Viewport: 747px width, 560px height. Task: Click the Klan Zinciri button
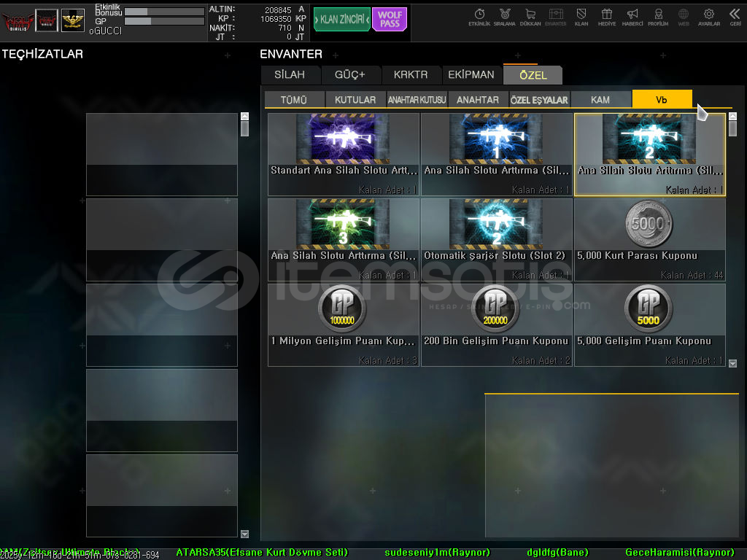[341, 20]
